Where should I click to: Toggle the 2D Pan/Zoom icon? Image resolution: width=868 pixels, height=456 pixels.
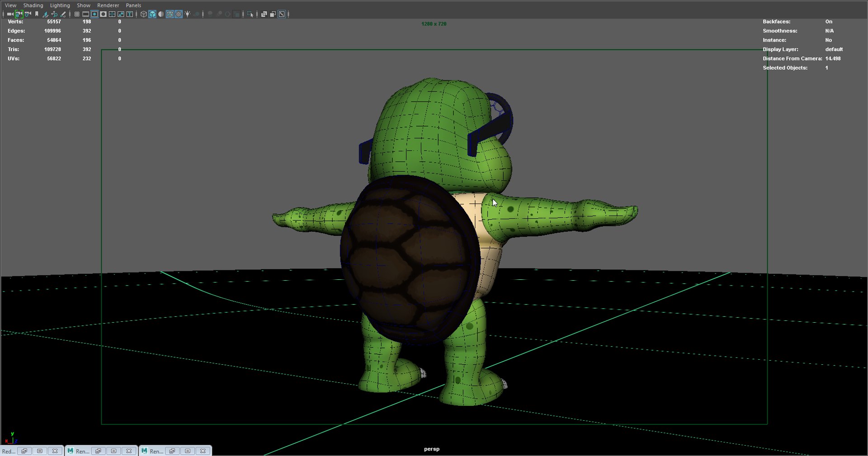point(54,14)
